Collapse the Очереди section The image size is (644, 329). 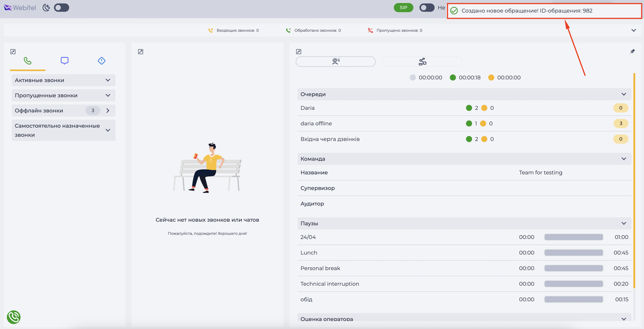tap(624, 94)
